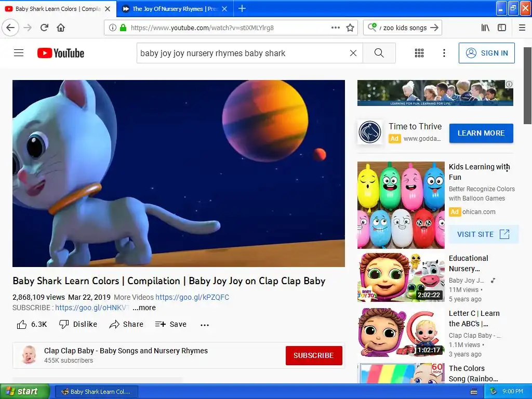
Task: Open Clap Clap Baby channel avatar
Action: [29, 355]
